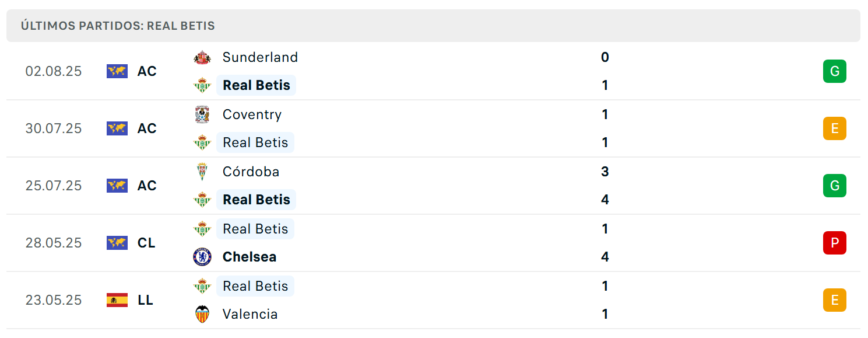Click the 28.05.25 match date

pyautogui.click(x=54, y=243)
